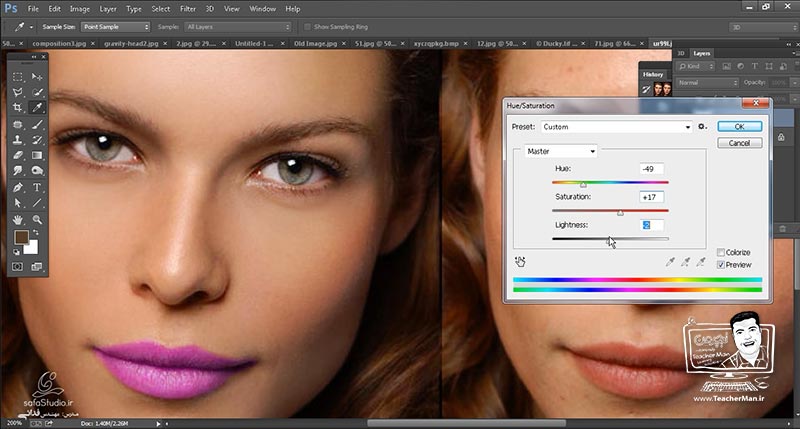800x429 pixels.
Task: Open the Window menu
Action: click(x=262, y=9)
